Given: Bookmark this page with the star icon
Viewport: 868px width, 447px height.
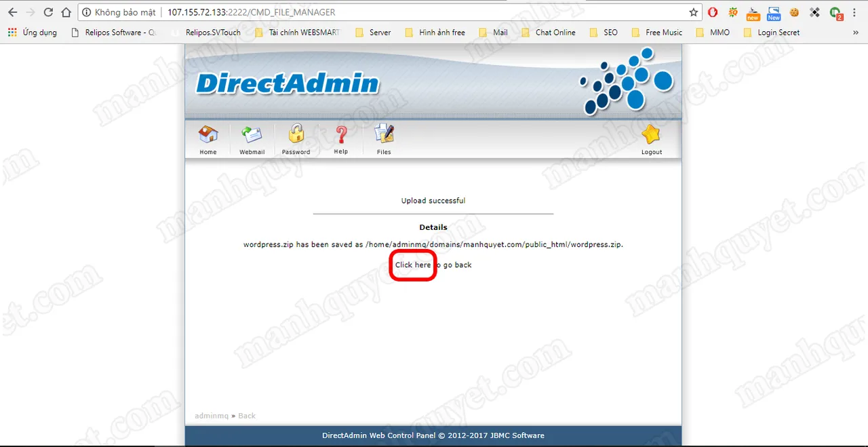Looking at the screenshot, I should [x=693, y=12].
